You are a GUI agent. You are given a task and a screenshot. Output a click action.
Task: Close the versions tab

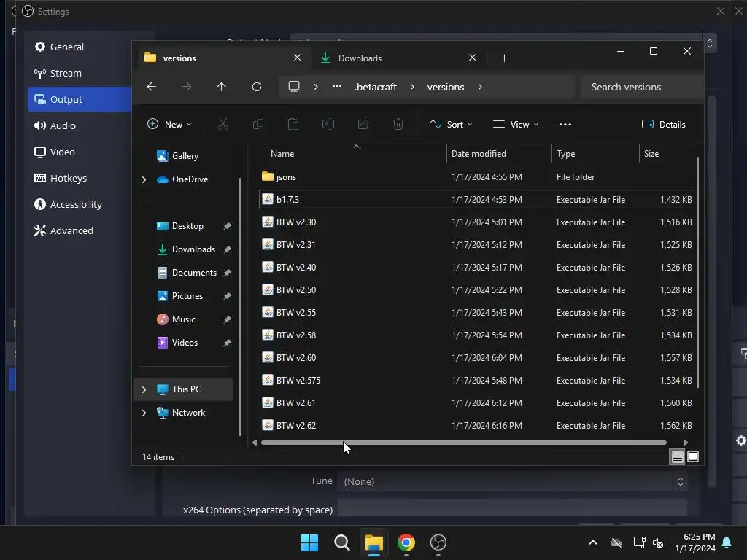click(298, 58)
